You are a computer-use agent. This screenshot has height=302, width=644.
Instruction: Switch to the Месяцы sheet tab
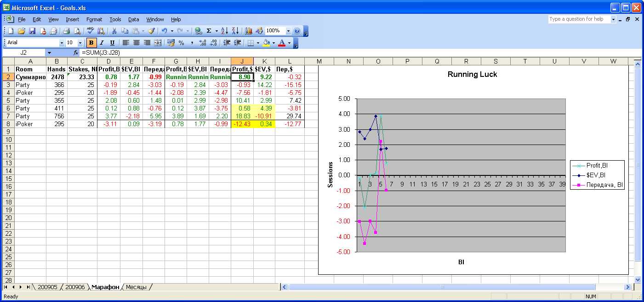pyautogui.click(x=136, y=287)
